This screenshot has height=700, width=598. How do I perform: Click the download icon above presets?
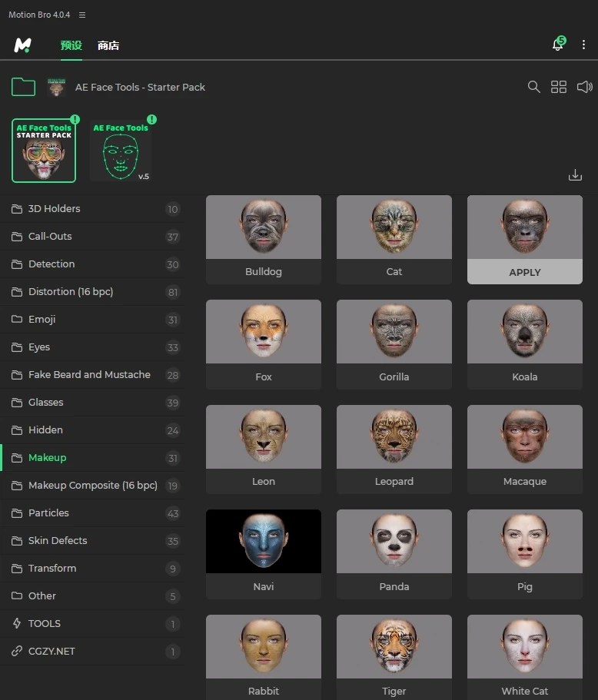click(x=575, y=175)
